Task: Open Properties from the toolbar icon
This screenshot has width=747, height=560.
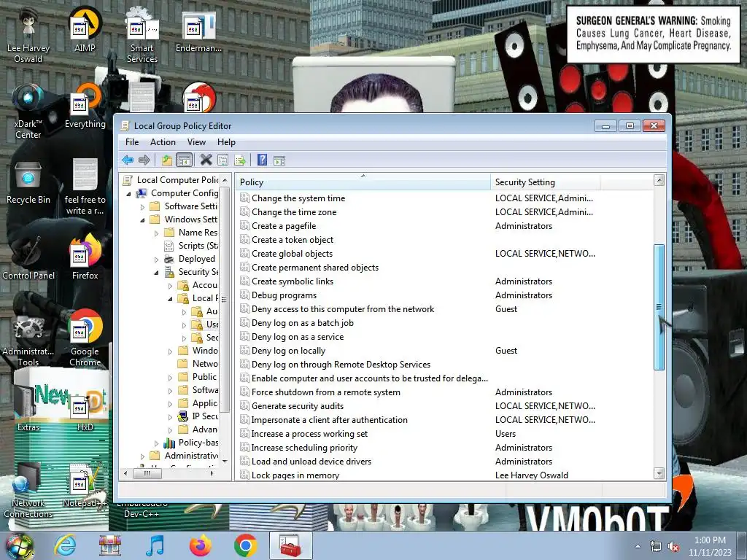Action: pos(222,160)
